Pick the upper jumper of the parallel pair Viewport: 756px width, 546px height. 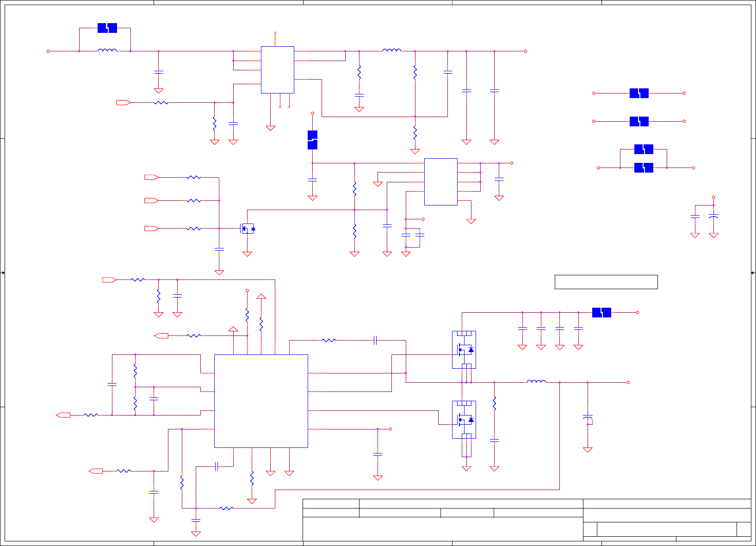(x=644, y=149)
